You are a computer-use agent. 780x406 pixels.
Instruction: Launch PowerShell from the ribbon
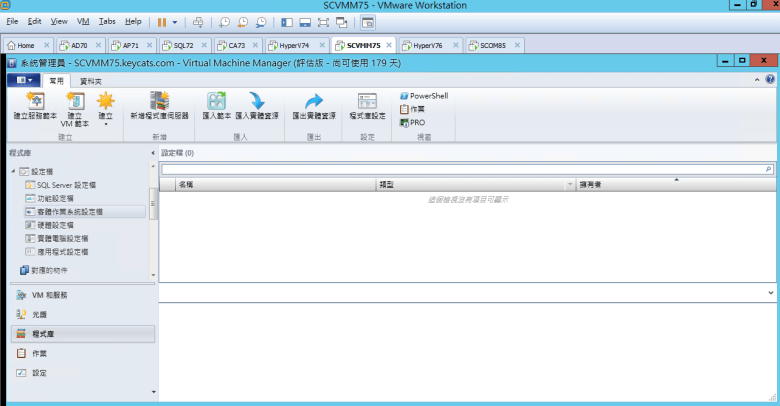pos(423,96)
